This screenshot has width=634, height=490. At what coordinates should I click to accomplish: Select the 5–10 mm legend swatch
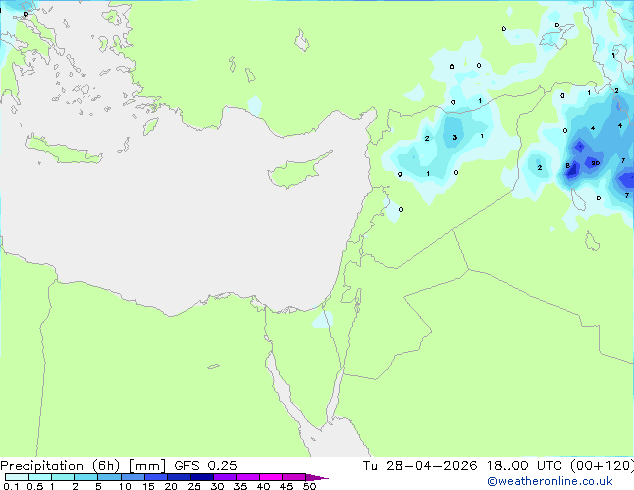click(109, 477)
